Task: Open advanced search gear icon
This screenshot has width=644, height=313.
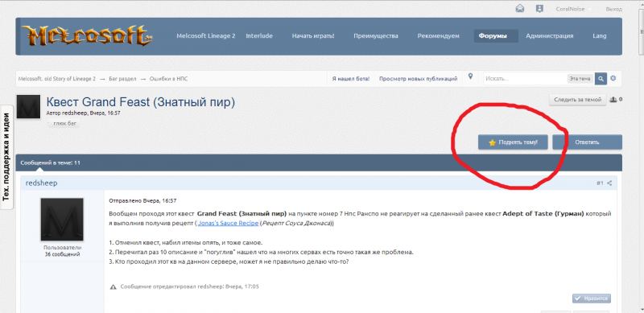Action: [x=613, y=79]
